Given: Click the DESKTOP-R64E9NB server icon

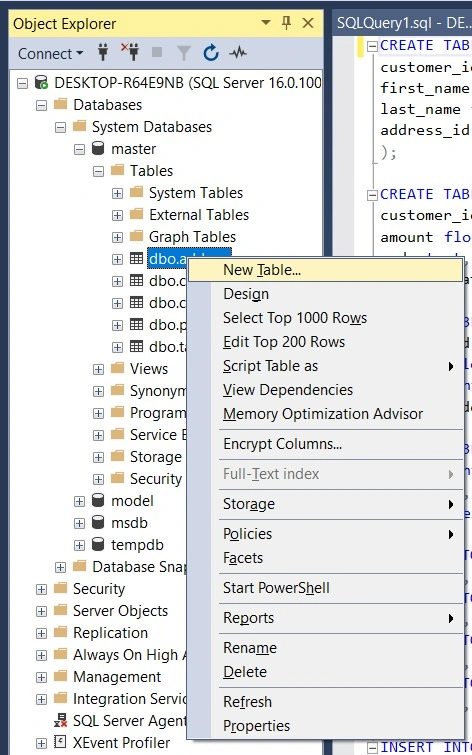Looking at the screenshot, I should [x=41, y=82].
